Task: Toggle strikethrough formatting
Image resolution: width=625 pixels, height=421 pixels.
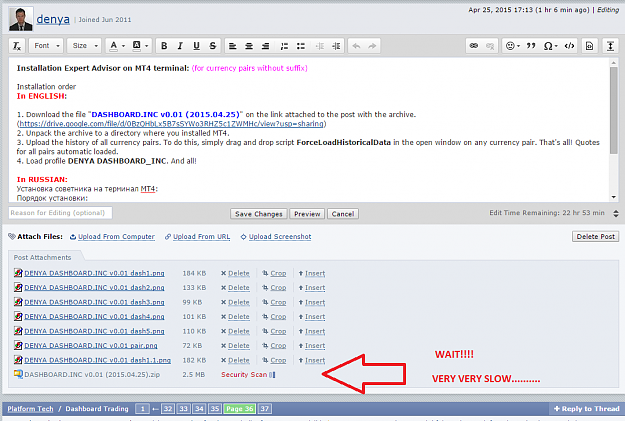Action: [x=212, y=46]
